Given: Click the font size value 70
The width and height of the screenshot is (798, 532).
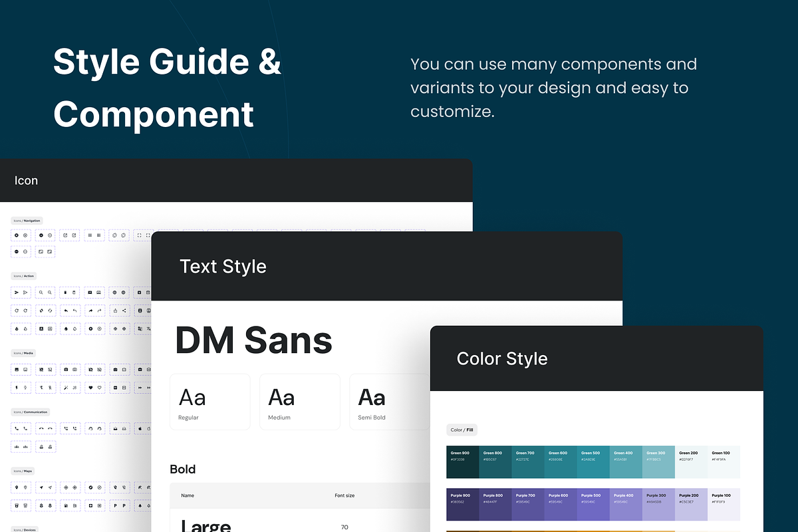Looking at the screenshot, I should (344, 527).
